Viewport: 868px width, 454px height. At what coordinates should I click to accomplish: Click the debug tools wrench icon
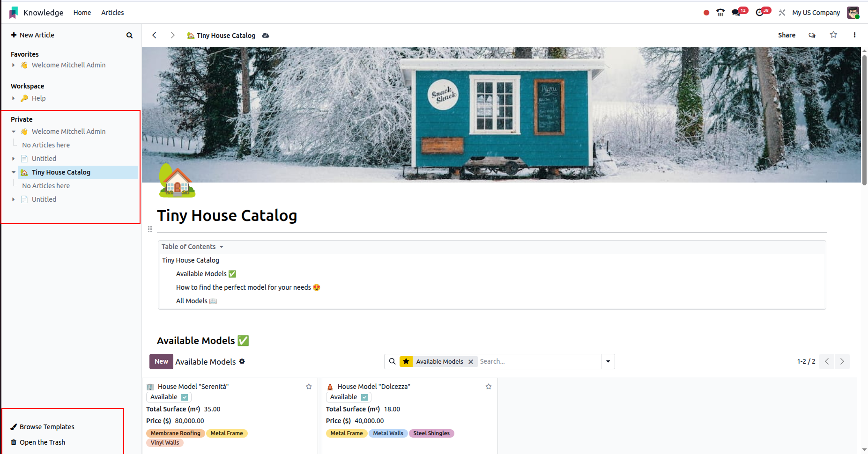[x=782, y=13]
